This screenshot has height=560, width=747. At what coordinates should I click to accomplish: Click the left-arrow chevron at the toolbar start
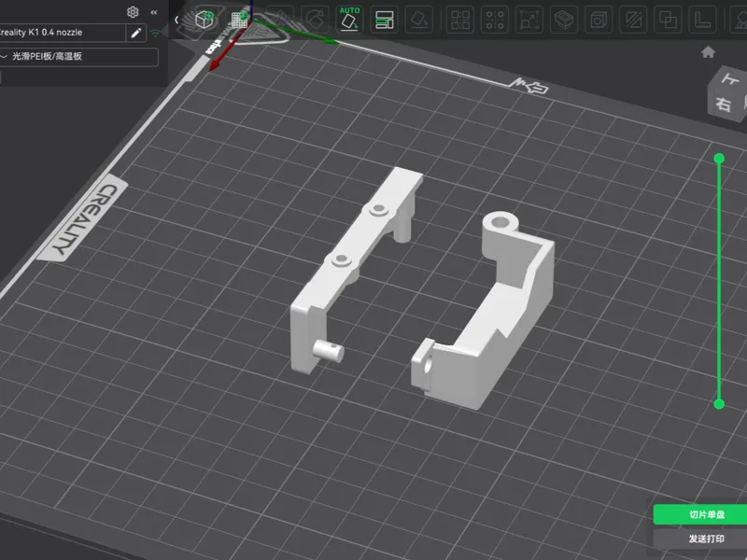176,20
